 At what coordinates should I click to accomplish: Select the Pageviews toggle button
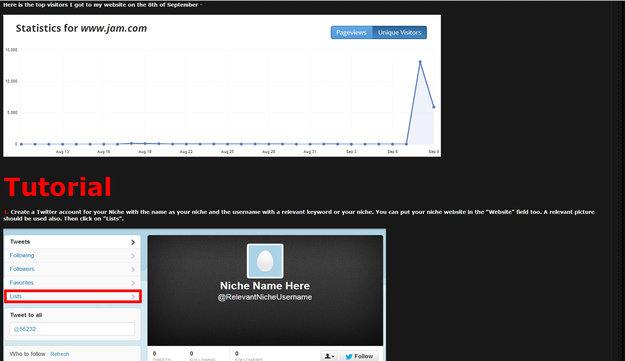(x=351, y=33)
